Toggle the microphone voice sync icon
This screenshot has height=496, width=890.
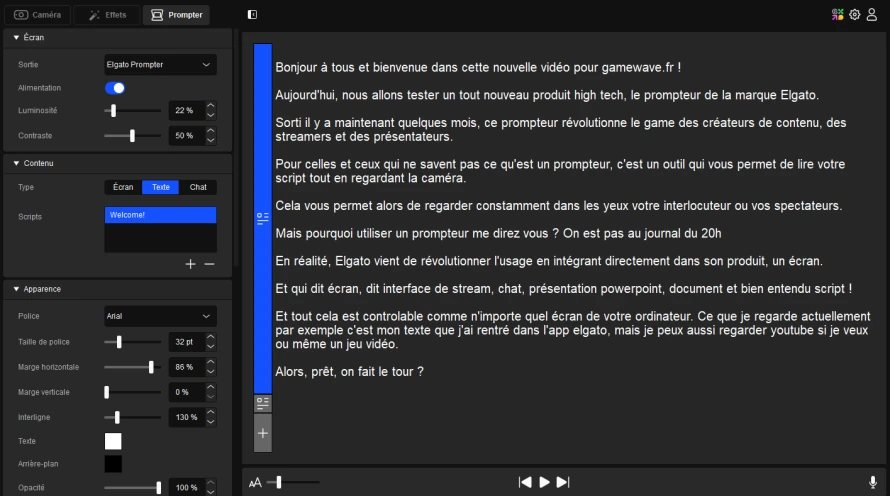tap(873, 482)
